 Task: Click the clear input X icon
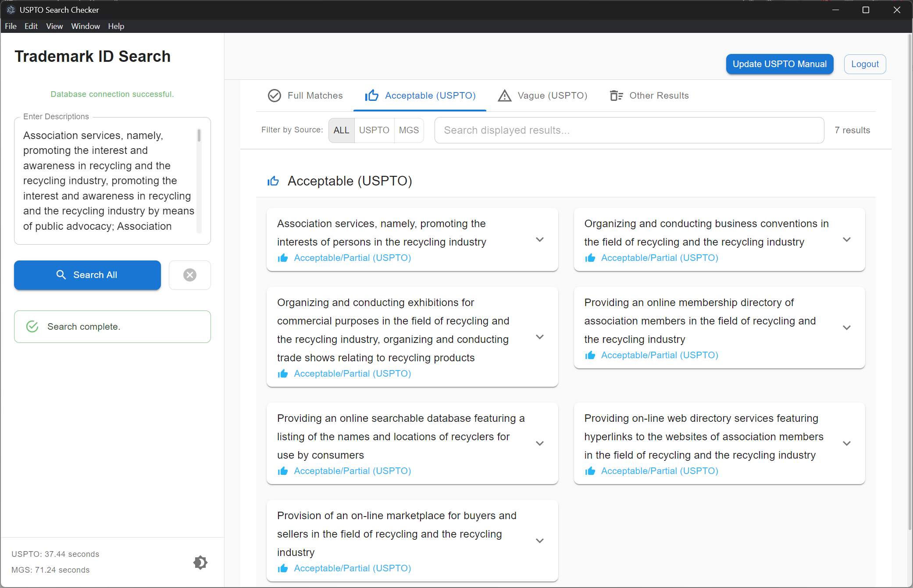[189, 275]
